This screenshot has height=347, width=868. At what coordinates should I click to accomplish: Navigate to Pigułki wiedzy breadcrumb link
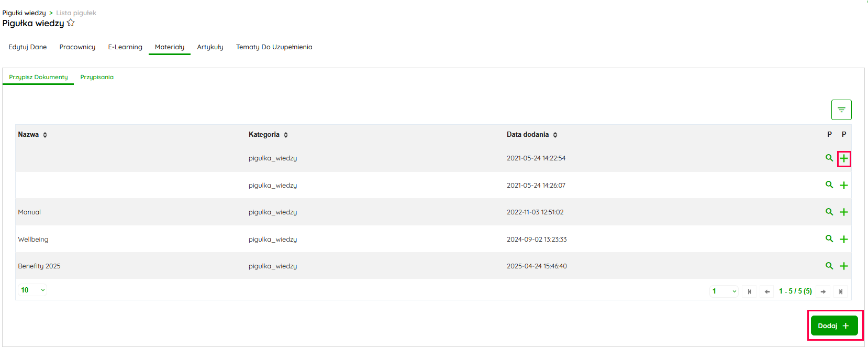click(x=24, y=13)
